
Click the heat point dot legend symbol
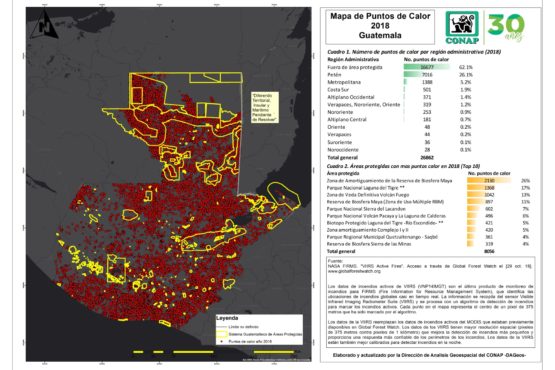pyautogui.click(x=222, y=342)
